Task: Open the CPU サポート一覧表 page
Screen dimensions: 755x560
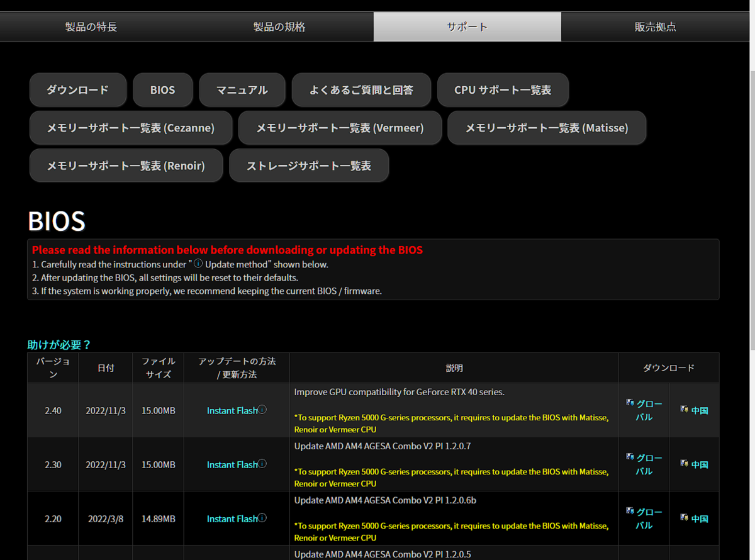Action: tap(503, 89)
